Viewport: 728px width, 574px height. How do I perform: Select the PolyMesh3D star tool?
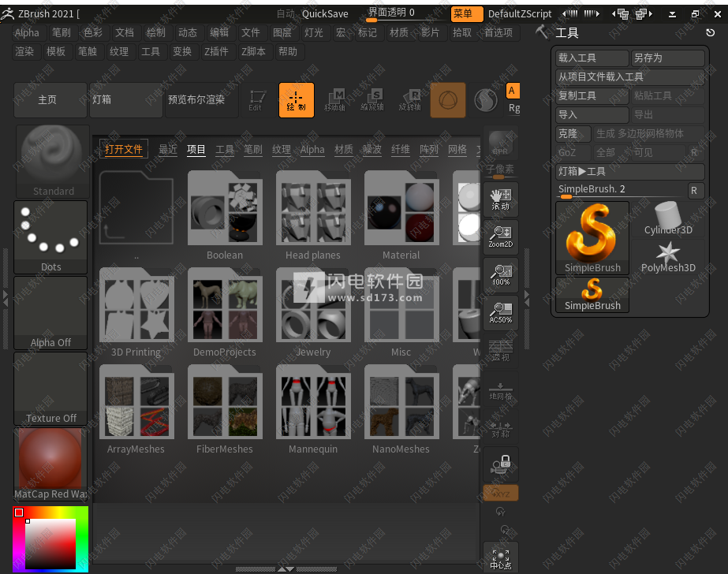(668, 256)
